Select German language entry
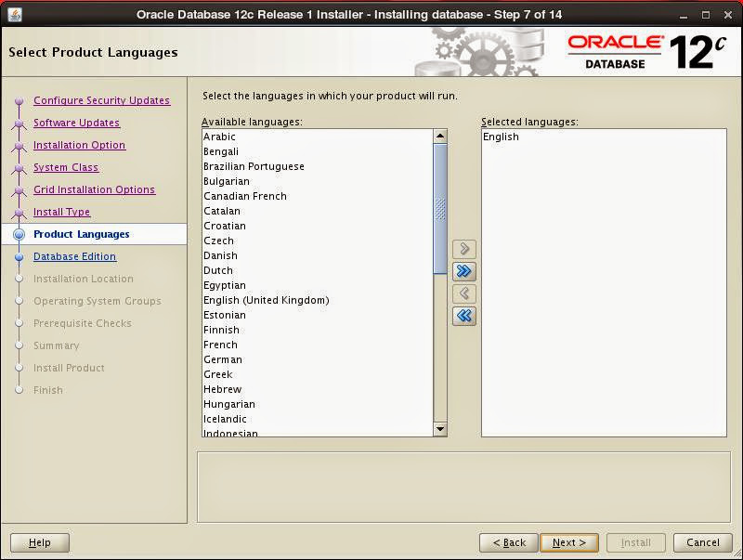 pos(318,359)
